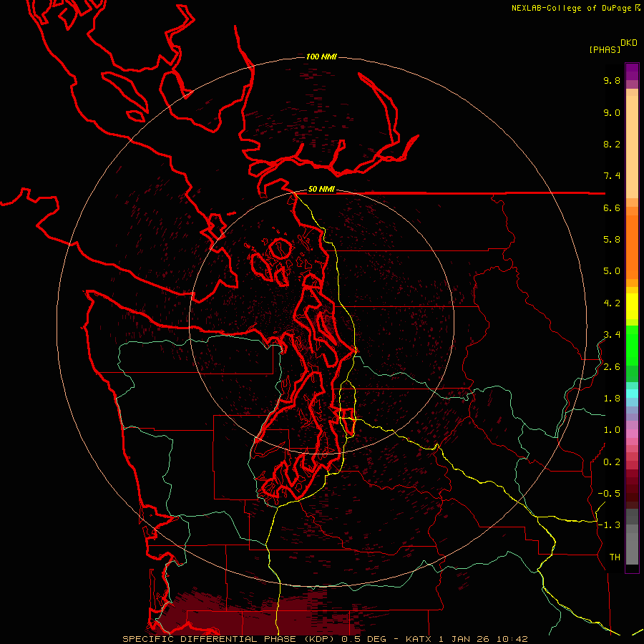The image size is (644, 644).
Task: Select the 1.0 legend value
Action: [x=612, y=430]
